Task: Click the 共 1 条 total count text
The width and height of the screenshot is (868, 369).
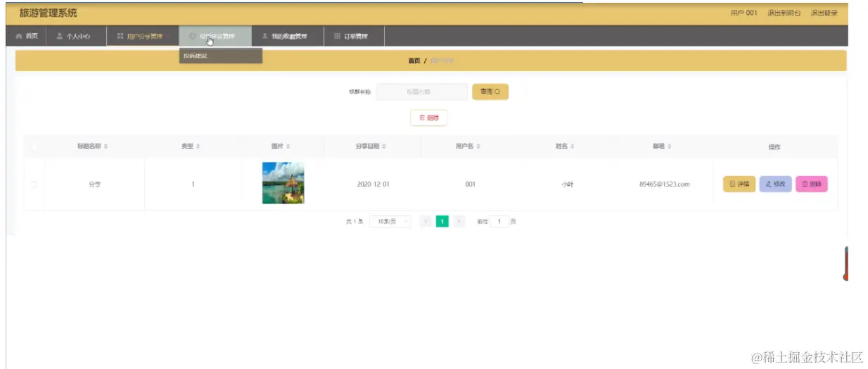Action: pos(355,221)
